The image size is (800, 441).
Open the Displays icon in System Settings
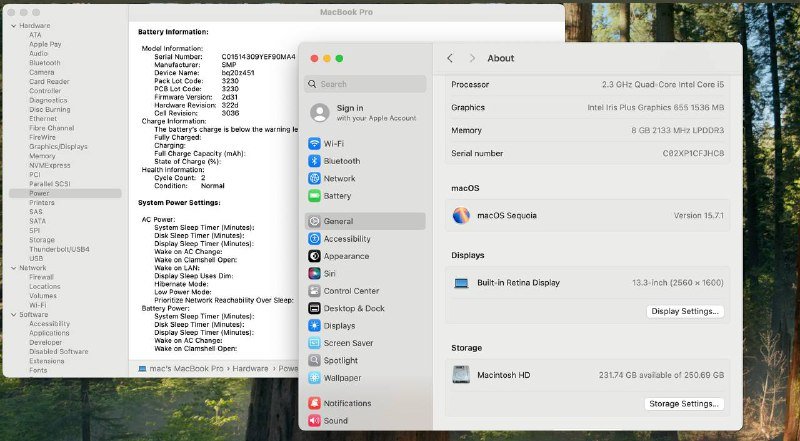(314, 325)
